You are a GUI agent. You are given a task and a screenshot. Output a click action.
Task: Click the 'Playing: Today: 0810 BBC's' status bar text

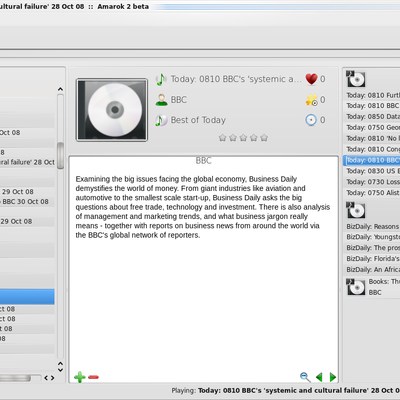(286, 390)
